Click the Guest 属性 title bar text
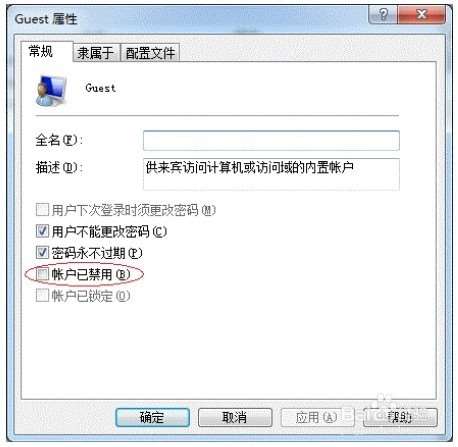This screenshot has height=447, width=458. pyautogui.click(x=46, y=19)
